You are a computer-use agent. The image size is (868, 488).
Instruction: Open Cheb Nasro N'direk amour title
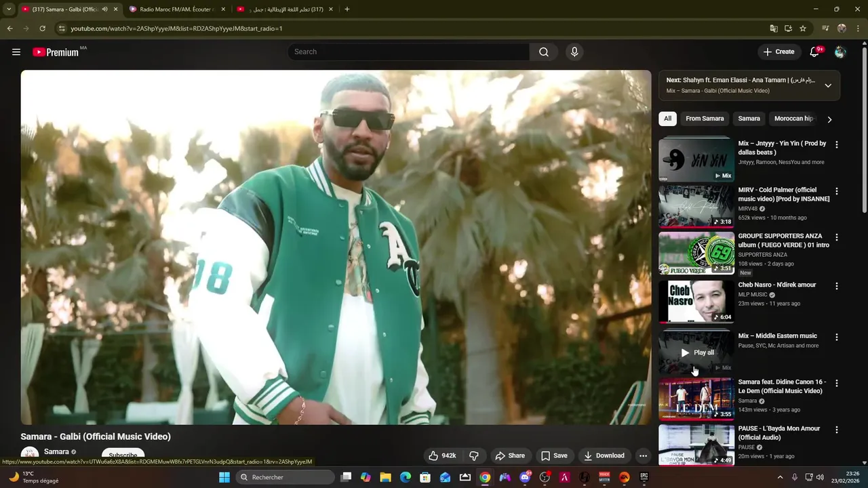pos(776,285)
